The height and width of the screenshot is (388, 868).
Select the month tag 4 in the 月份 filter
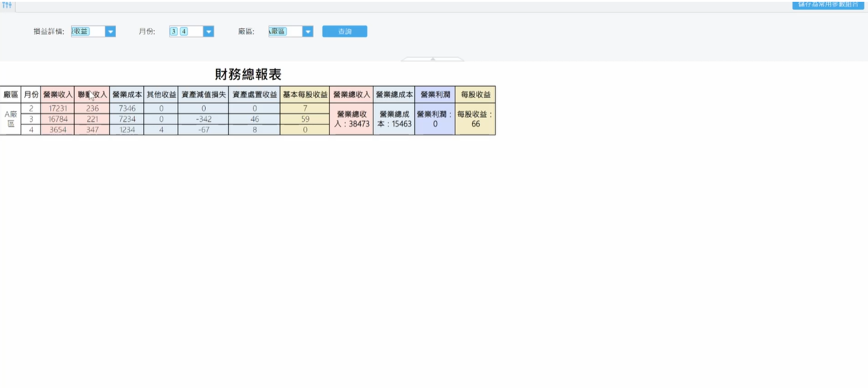(184, 31)
